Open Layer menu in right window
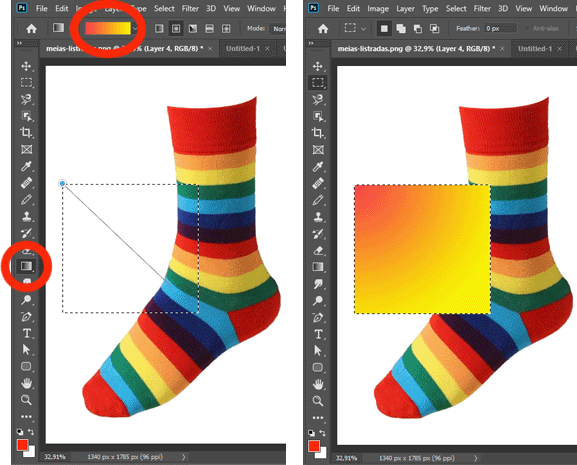Screen dimensions: 577x465 tap(405, 8)
